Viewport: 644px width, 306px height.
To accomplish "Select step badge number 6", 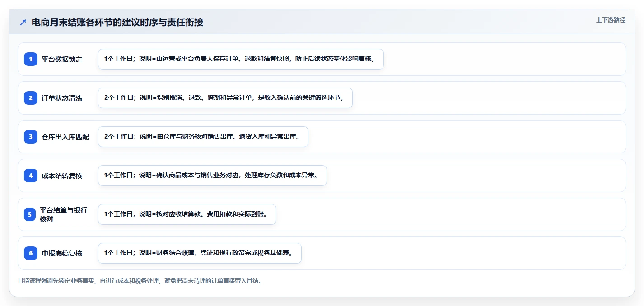I will [31, 253].
